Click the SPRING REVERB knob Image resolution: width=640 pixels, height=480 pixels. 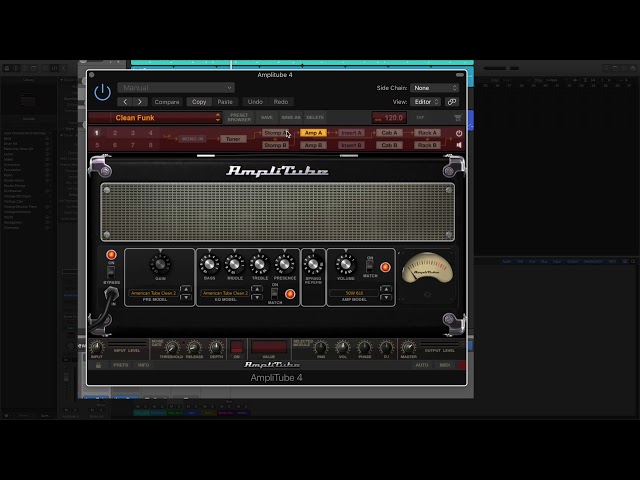click(x=313, y=264)
